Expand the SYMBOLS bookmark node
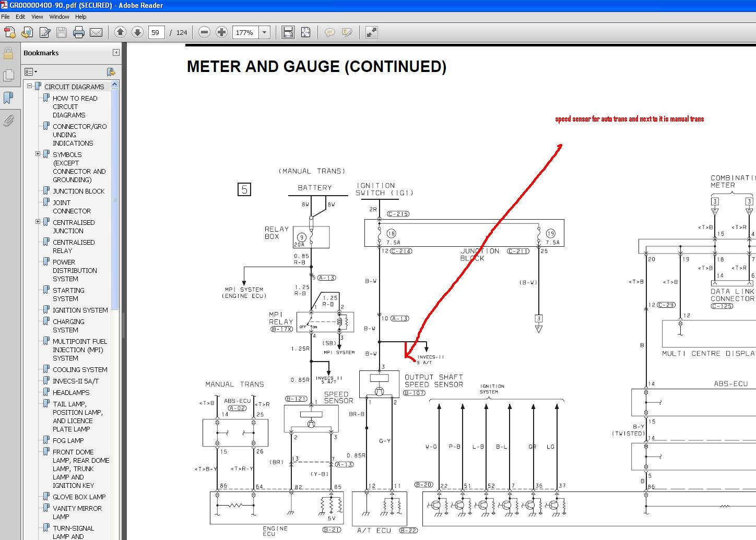This screenshot has width=756, height=540. 38,154
